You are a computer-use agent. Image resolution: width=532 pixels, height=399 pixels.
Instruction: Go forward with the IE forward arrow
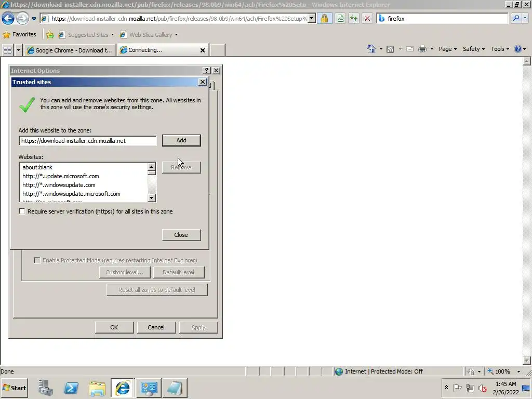pyautogui.click(x=22, y=18)
